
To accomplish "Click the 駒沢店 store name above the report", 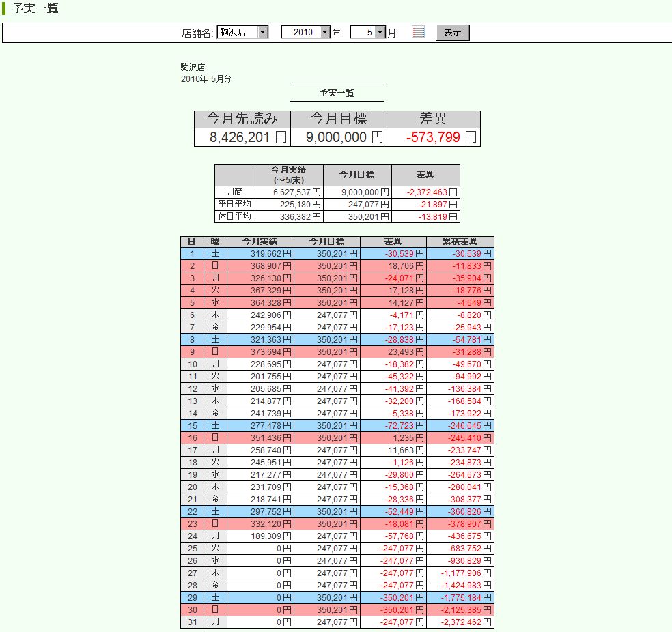I will pyautogui.click(x=193, y=67).
